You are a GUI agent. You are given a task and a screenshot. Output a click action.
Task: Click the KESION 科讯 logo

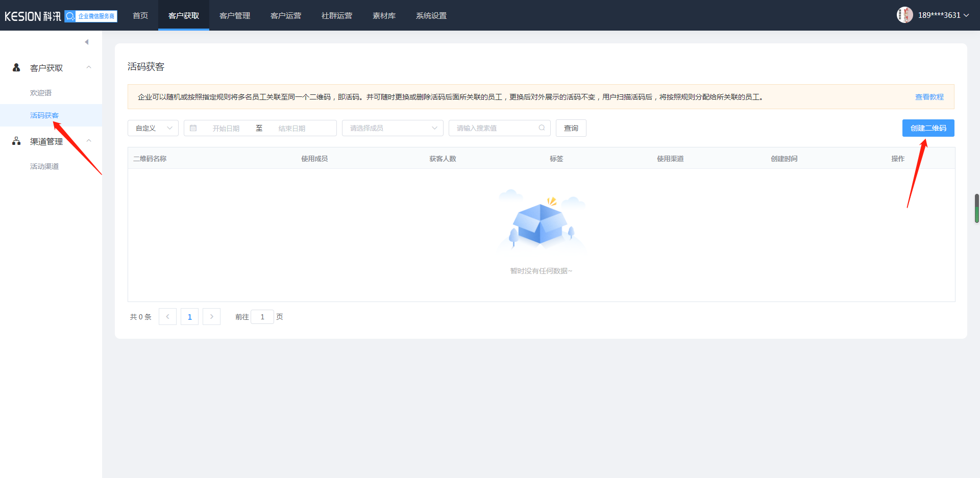click(x=33, y=16)
